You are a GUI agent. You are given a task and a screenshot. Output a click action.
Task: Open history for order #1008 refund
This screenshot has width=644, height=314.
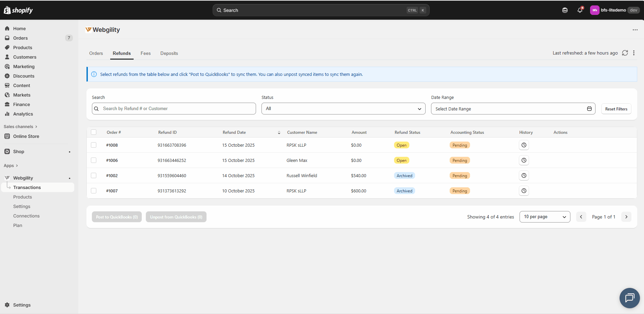tap(524, 145)
